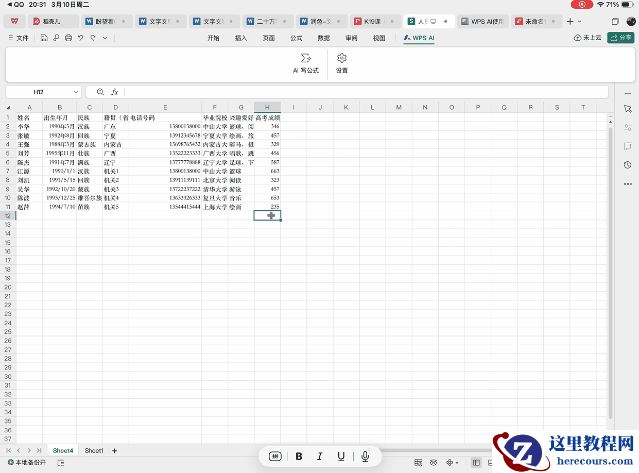This screenshot has width=639, height=473.
Task: Click the selection tool icon in right sidebar
Action: tap(627, 109)
